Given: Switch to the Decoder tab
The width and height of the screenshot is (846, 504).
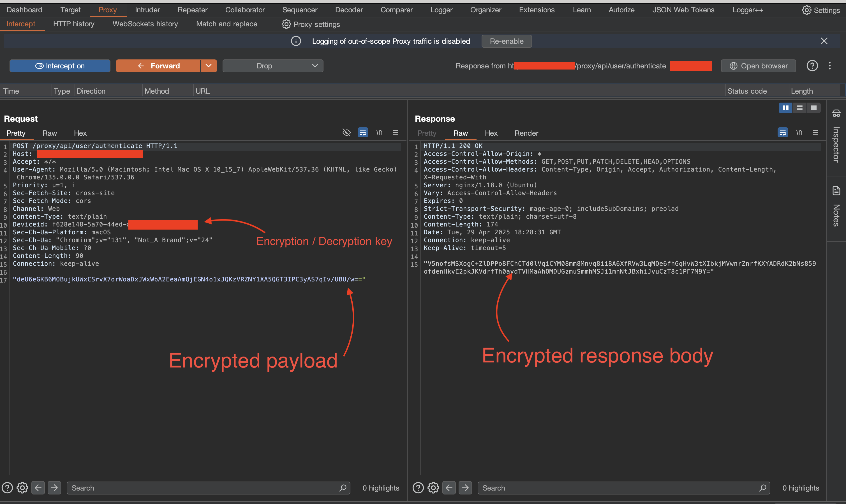Looking at the screenshot, I should 349,10.
